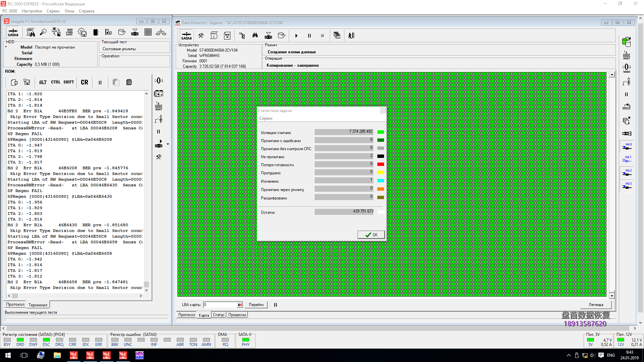Open the Сервис menu in statistics dialog
The width and height of the screenshot is (644, 362).
(266, 118)
